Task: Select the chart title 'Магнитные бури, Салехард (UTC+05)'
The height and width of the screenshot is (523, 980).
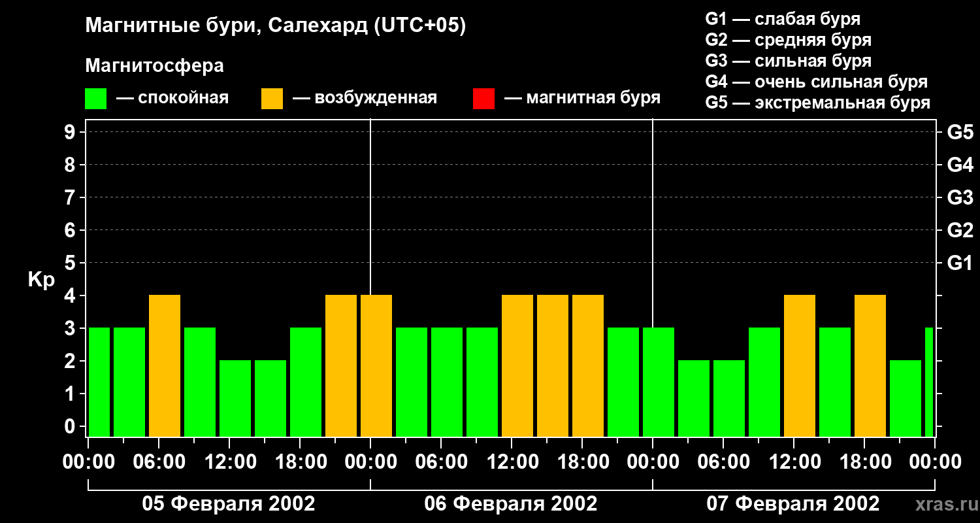Action: click(276, 26)
